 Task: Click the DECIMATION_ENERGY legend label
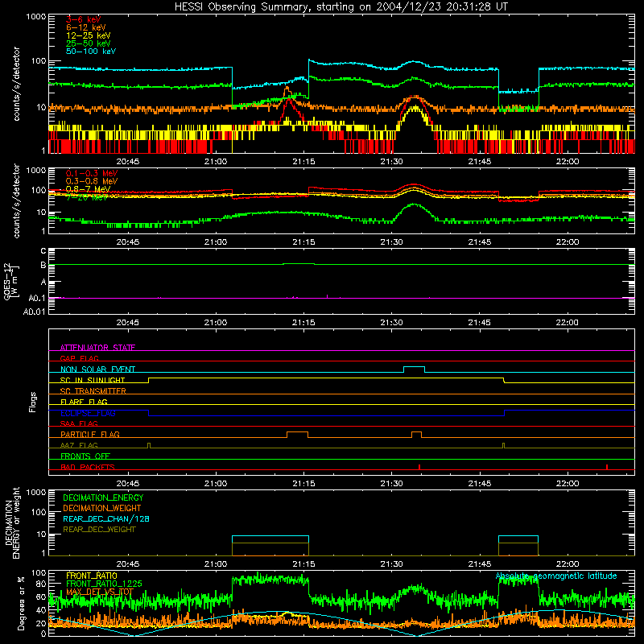[x=103, y=497]
